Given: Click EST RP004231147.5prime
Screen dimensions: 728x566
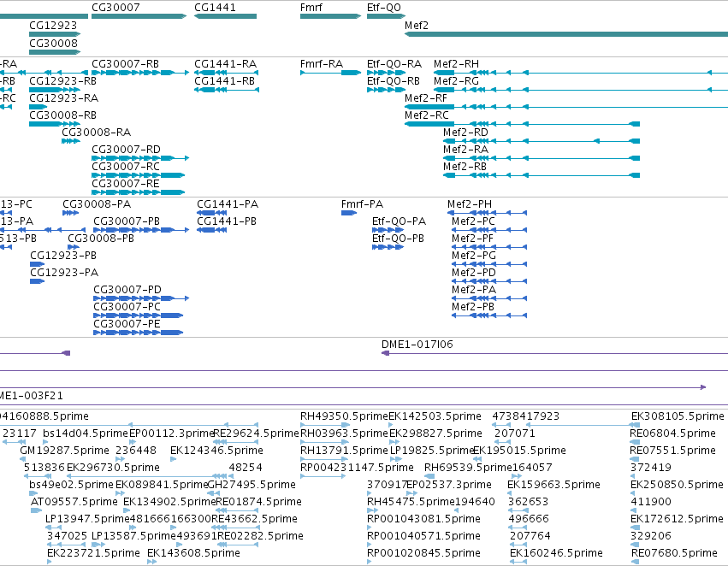Looking at the screenshot, I should click(357, 468).
